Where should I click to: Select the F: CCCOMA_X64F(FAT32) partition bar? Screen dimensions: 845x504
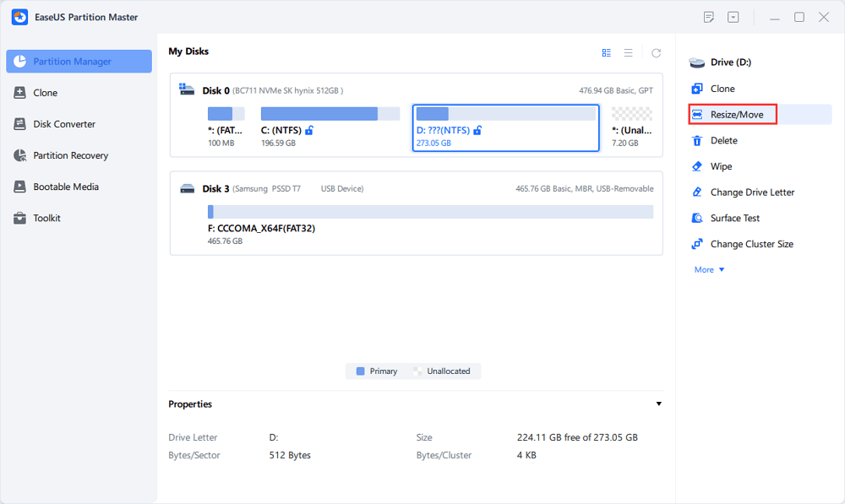tap(430, 212)
